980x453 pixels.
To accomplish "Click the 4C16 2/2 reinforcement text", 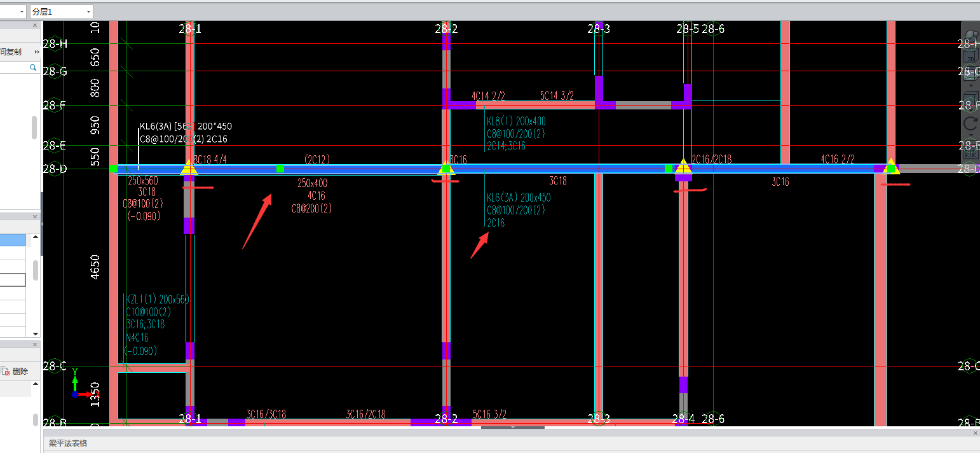I will click(x=838, y=159).
